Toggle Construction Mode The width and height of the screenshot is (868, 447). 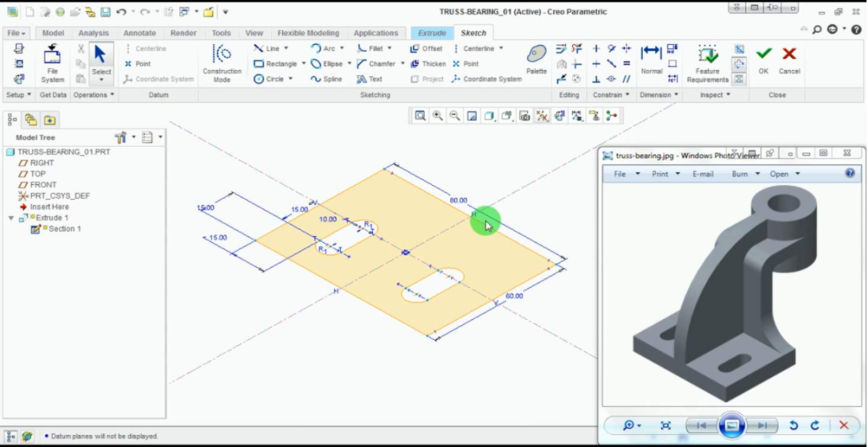222,62
